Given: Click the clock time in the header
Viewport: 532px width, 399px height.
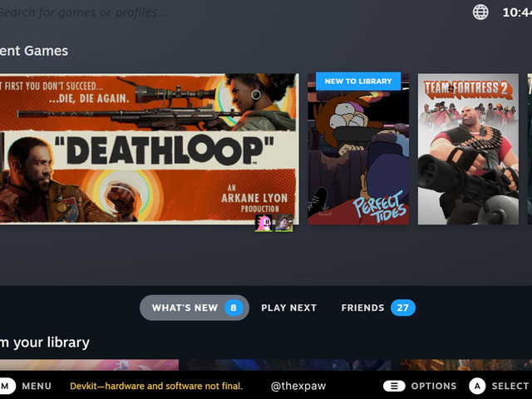Looking at the screenshot, I should tap(516, 12).
